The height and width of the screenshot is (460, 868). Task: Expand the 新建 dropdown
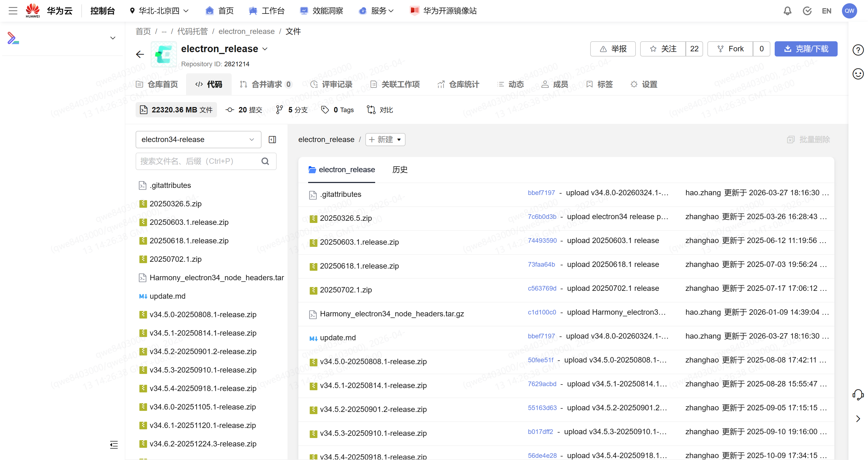coord(385,140)
